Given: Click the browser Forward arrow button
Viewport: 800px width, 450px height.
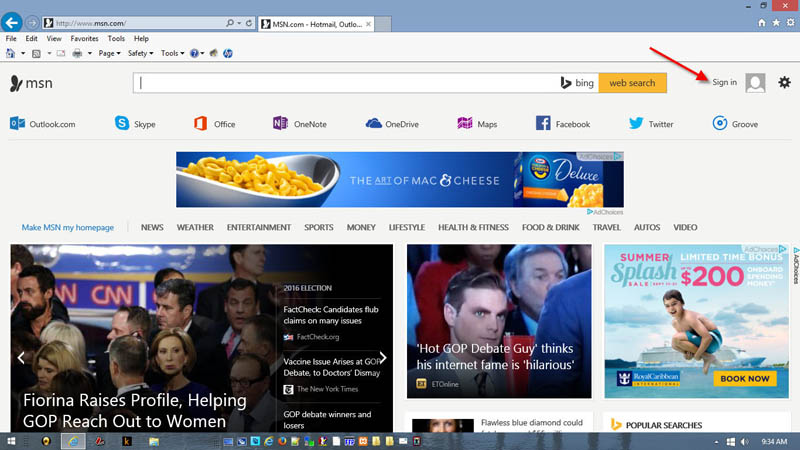Looking at the screenshot, I should [32, 23].
